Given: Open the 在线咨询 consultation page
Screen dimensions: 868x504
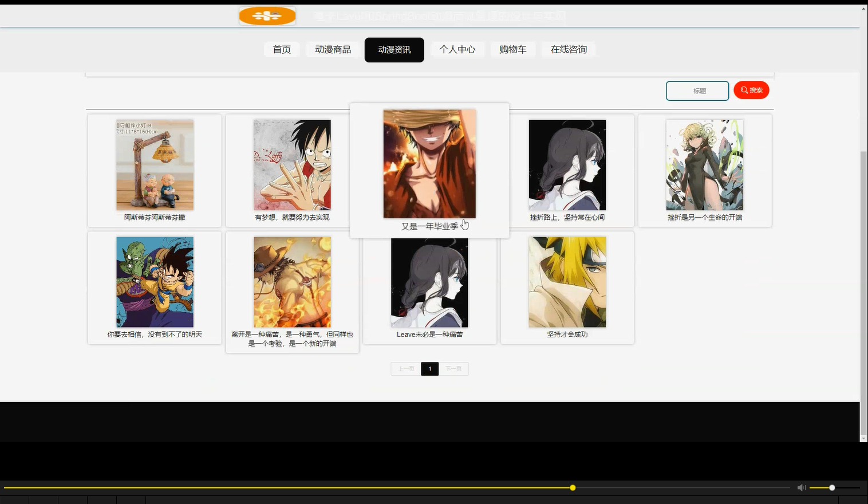Looking at the screenshot, I should (x=569, y=49).
